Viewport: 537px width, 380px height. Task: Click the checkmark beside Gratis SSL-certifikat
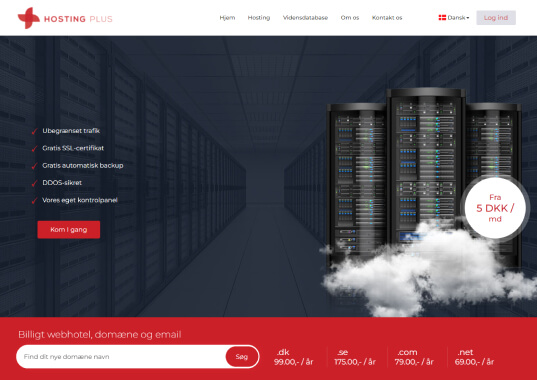pyautogui.click(x=34, y=149)
